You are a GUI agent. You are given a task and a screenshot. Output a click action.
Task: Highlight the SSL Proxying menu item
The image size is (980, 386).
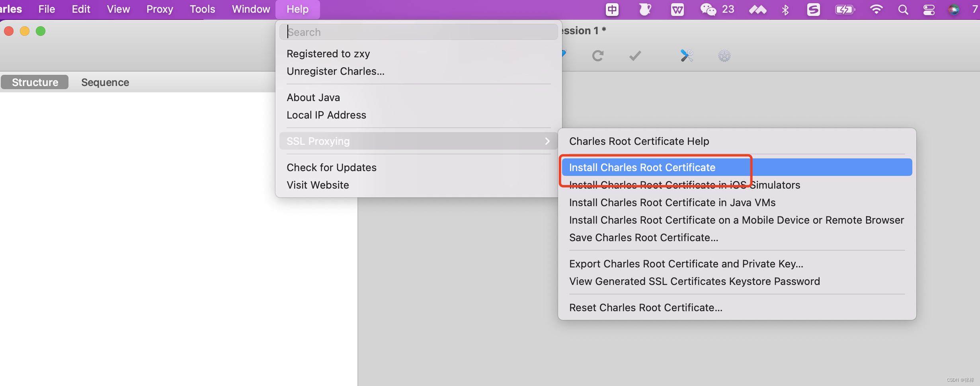pyautogui.click(x=418, y=141)
